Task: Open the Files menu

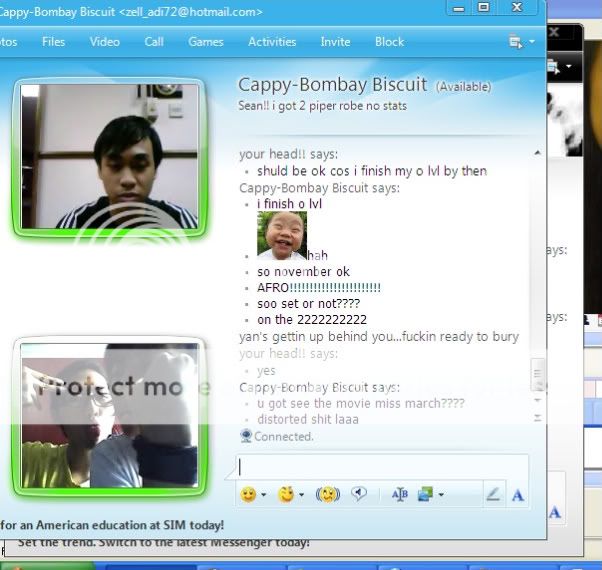Action: coord(53,41)
